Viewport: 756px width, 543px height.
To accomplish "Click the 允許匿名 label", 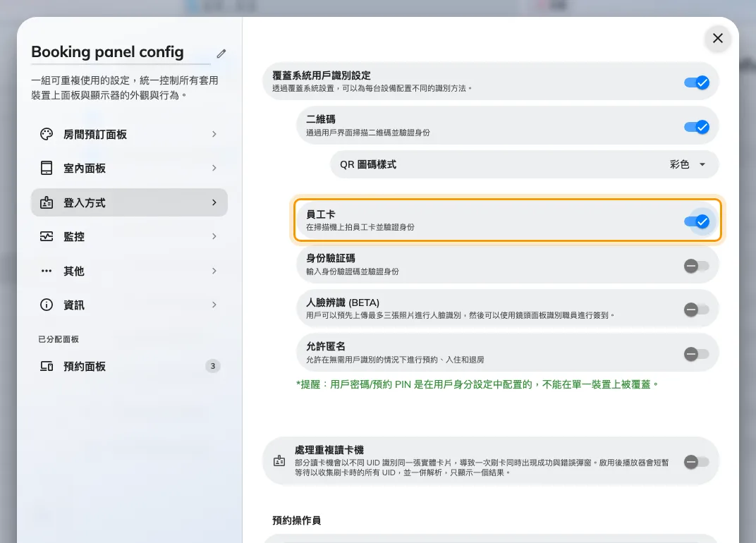I will click(x=326, y=346).
